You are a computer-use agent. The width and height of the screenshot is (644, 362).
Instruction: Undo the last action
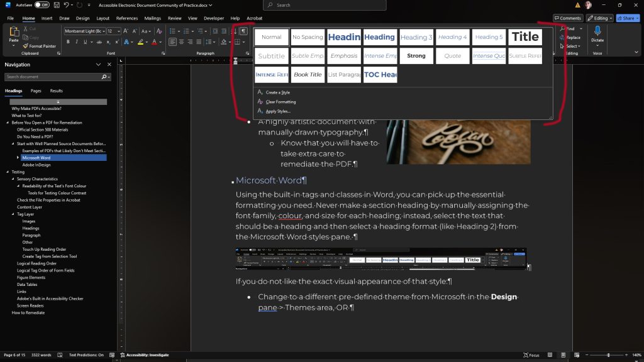66,5
